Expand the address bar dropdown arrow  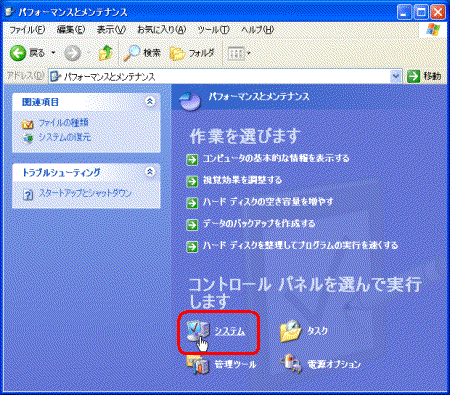point(395,77)
